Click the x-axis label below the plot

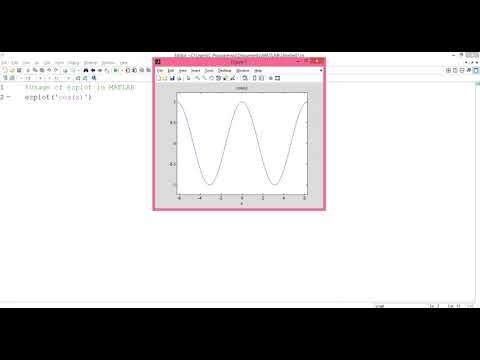[x=242, y=203]
